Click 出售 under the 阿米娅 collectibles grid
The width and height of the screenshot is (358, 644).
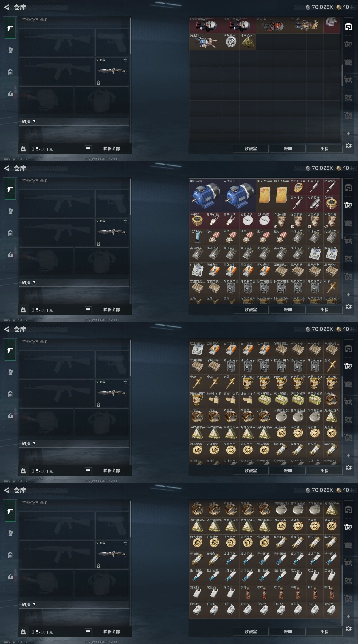tap(324, 149)
